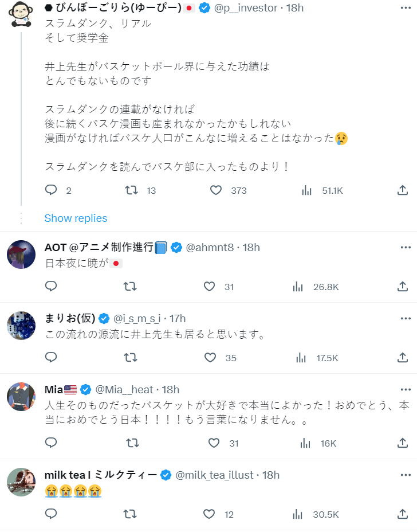Reply to the p__investor Slam Dunk tweet
The width and height of the screenshot is (417, 532).
coord(51,190)
